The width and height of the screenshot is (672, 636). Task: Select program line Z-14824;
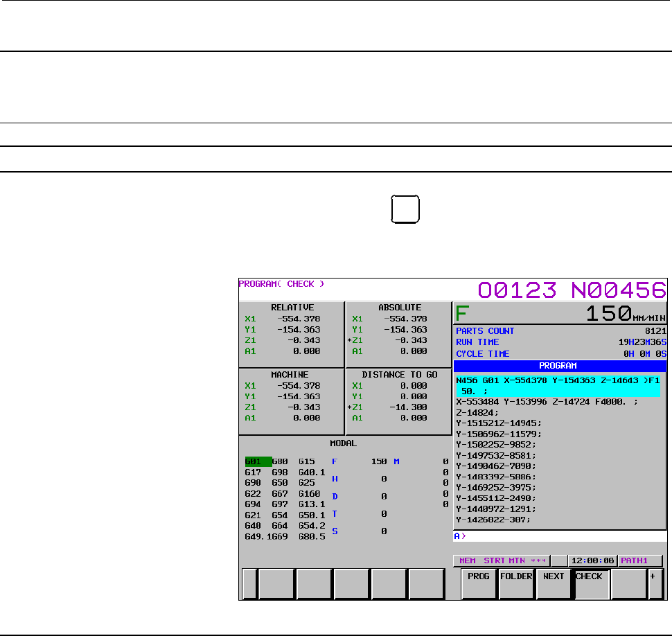(477, 413)
